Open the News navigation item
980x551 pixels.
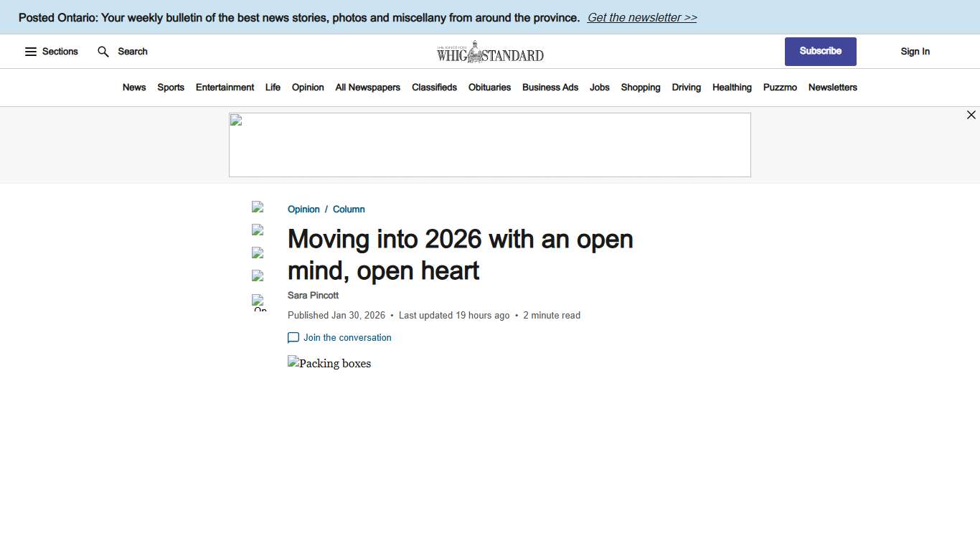(134, 87)
